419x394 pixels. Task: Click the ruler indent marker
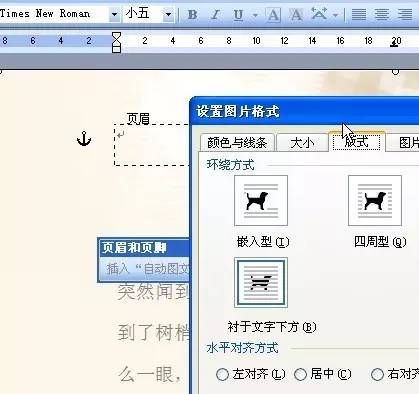point(116,42)
